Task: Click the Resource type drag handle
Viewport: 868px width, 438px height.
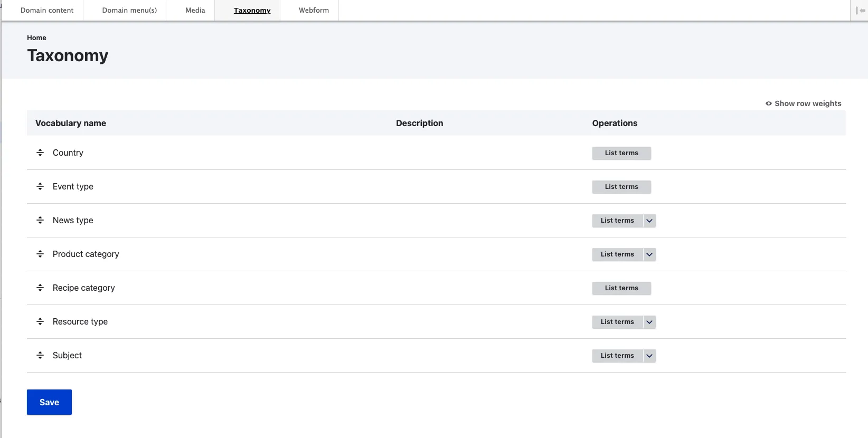Action: click(x=40, y=321)
